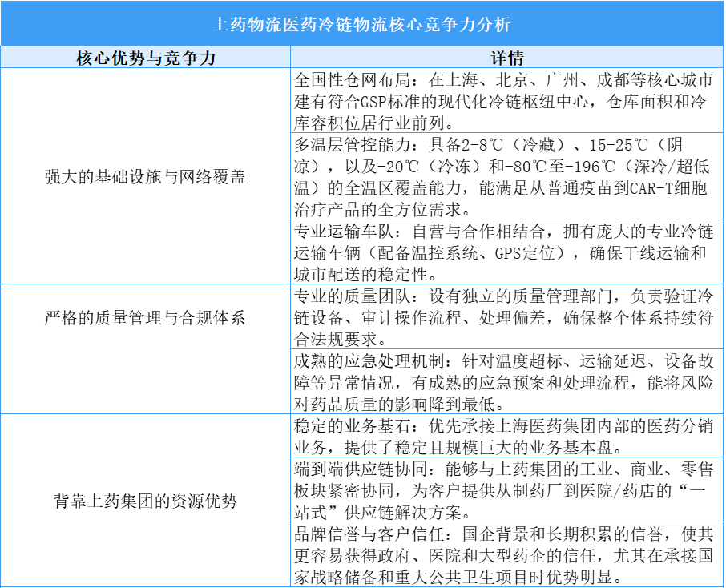Click the table title 上药物流医药冷链物流核心竞争力分析

point(362,24)
